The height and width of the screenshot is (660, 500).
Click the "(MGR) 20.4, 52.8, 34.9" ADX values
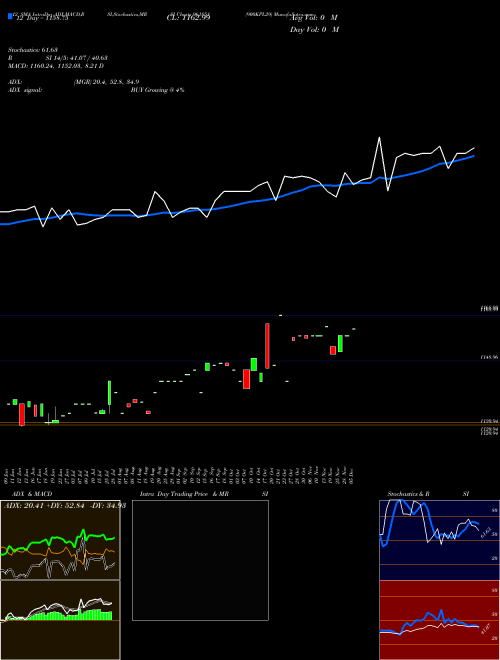(106, 82)
